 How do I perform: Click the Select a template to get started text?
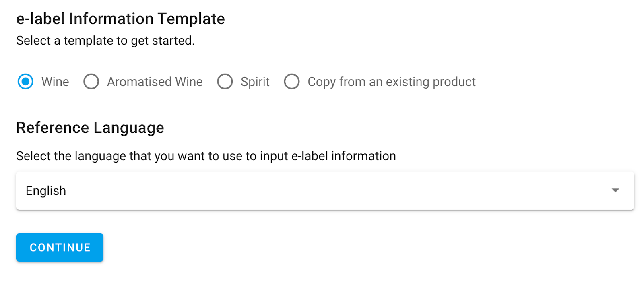pos(105,41)
